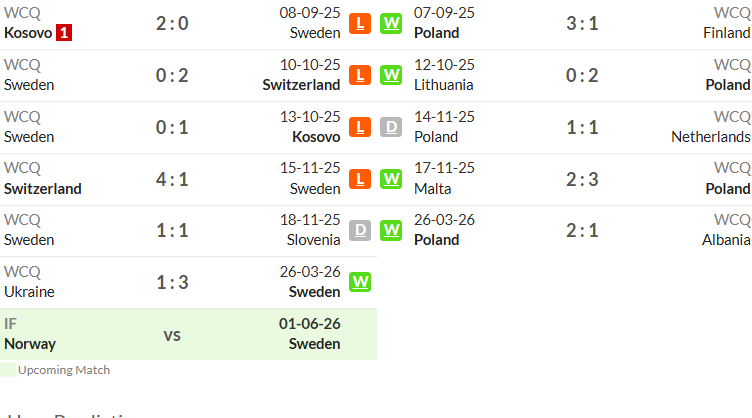The image size is (752, 418).
Task: Click the red card badge next to Kosovo
Action: pyautogui.click(x=64, y=33)
